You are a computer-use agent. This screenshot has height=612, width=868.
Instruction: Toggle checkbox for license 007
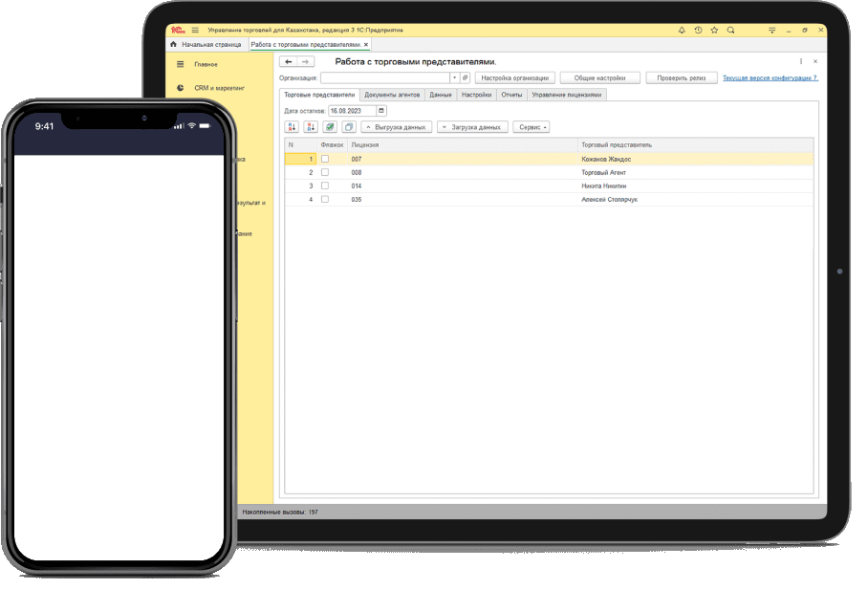coord(325,159)
